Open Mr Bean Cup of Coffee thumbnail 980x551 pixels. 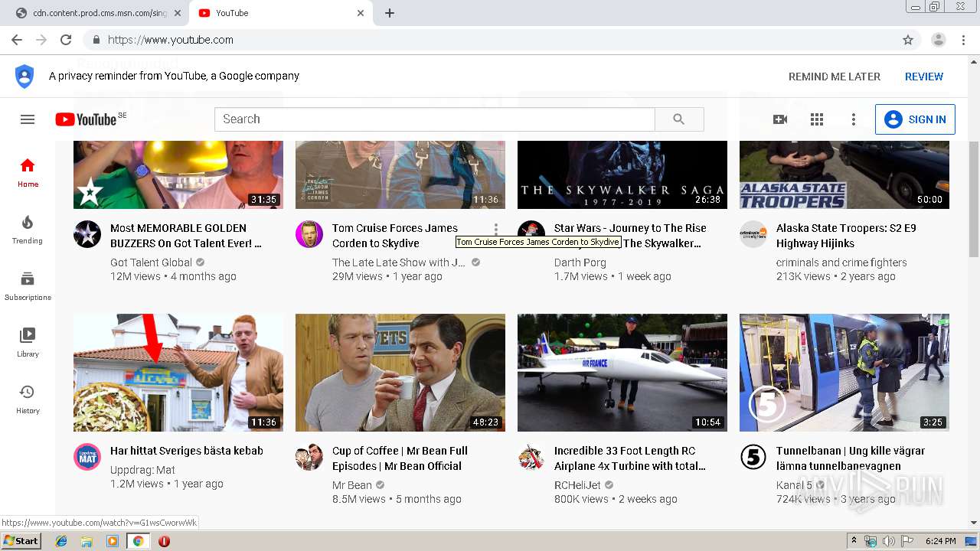coord(400,373)
